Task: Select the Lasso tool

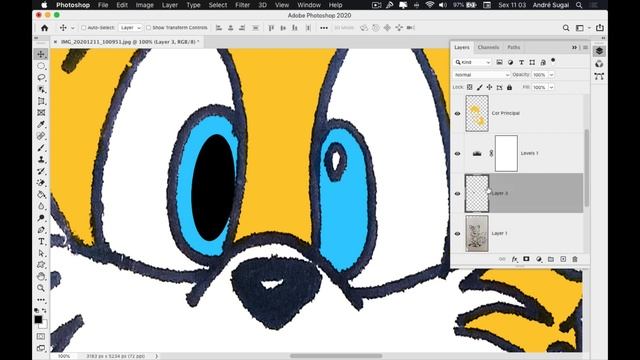Action: 41,78
